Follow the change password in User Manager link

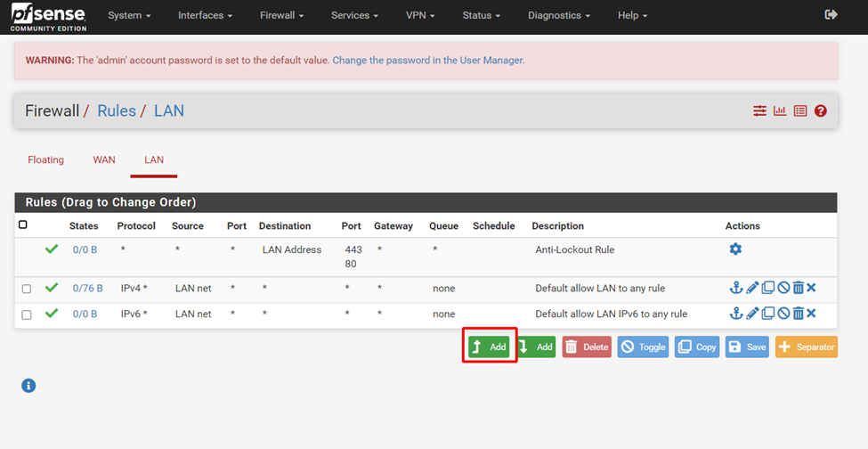[428, 61]
